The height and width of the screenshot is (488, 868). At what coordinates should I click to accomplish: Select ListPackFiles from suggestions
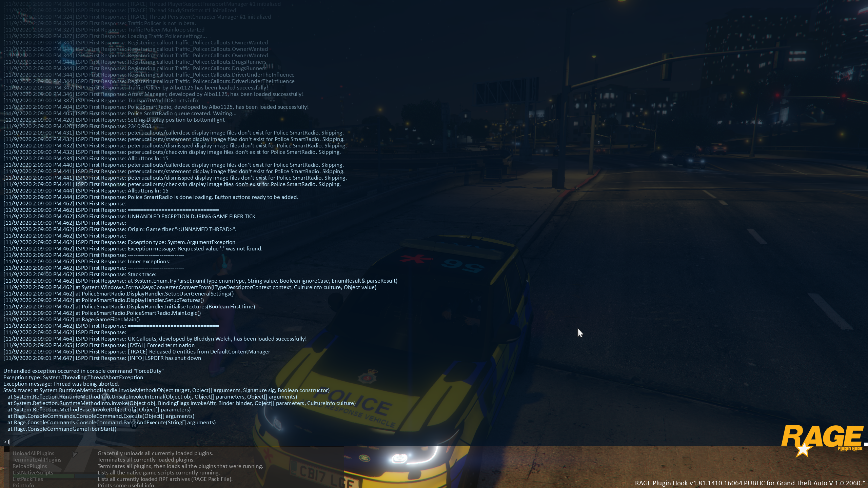click(28, 479)
